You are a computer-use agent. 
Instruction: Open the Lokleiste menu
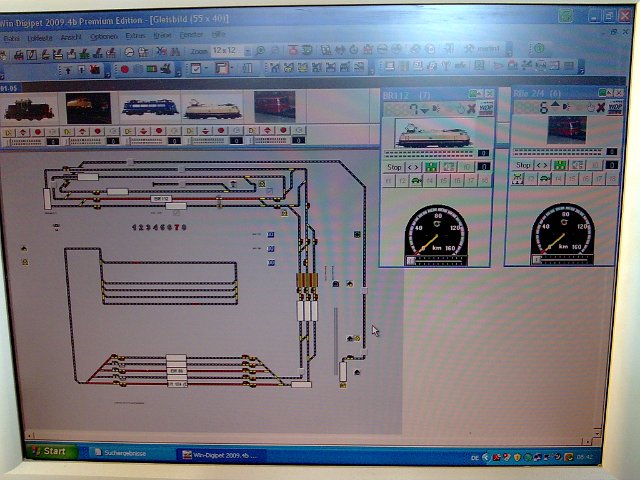[40, 38]
